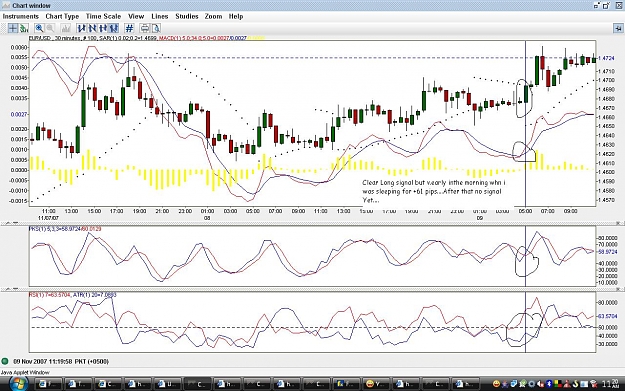Click the blue 0.0027 MACD axis value
The width and height of the screenshot is (625, 391).
tap(19, 114)
